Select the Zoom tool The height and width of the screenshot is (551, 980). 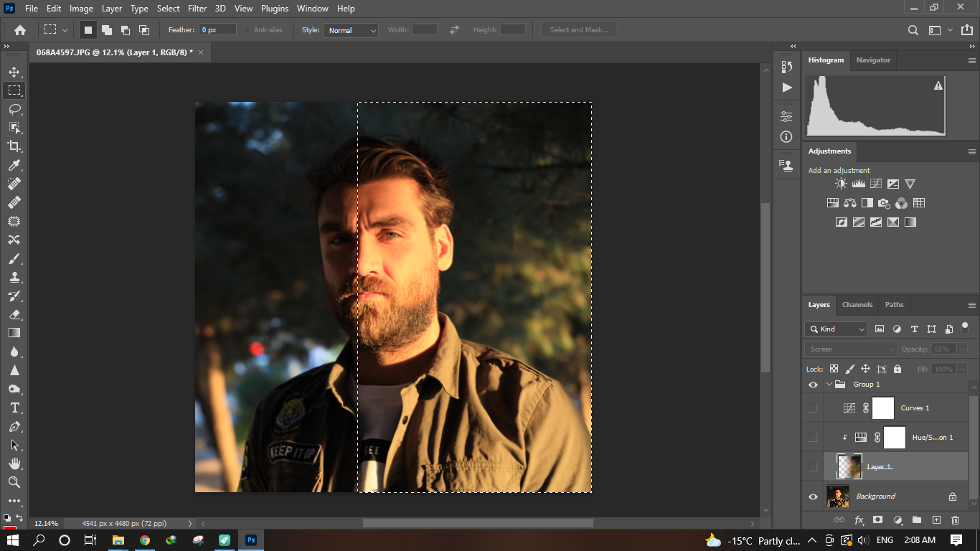pos(14,482)
